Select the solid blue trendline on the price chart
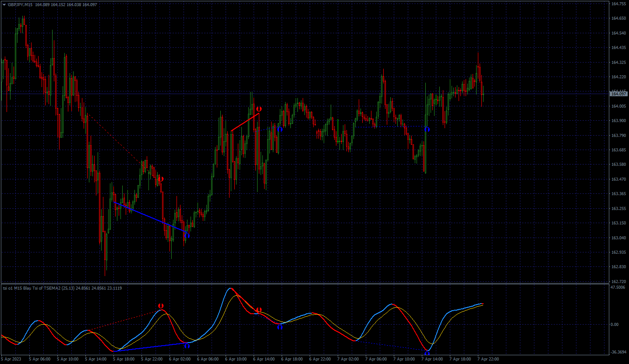The height and width of the screenshot is (364, 629). point(151,217)
